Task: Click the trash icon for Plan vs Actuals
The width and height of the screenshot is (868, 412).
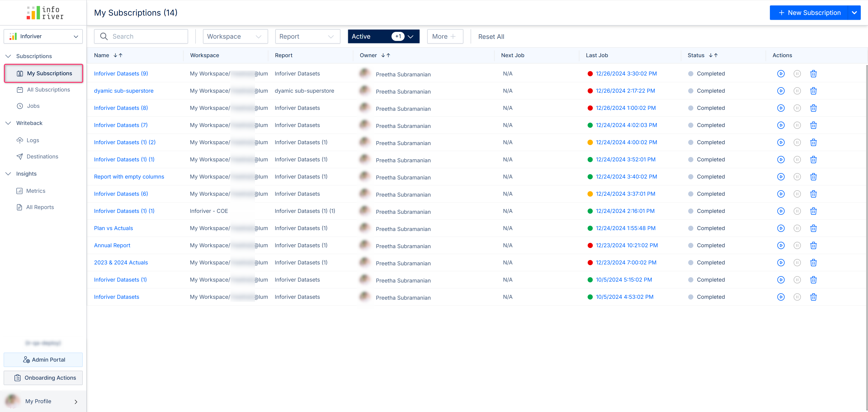Action: click(813, 228)
